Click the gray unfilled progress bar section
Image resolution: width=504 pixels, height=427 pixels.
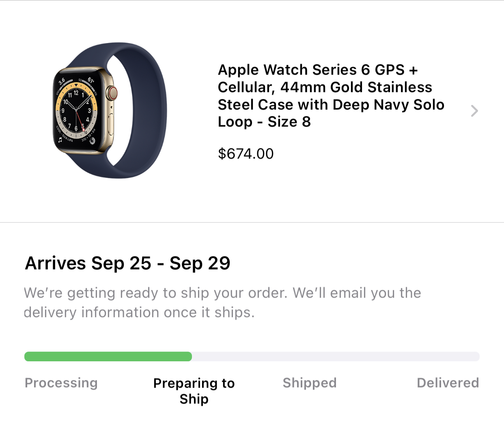pyautogui.click(x=335, y=356)
